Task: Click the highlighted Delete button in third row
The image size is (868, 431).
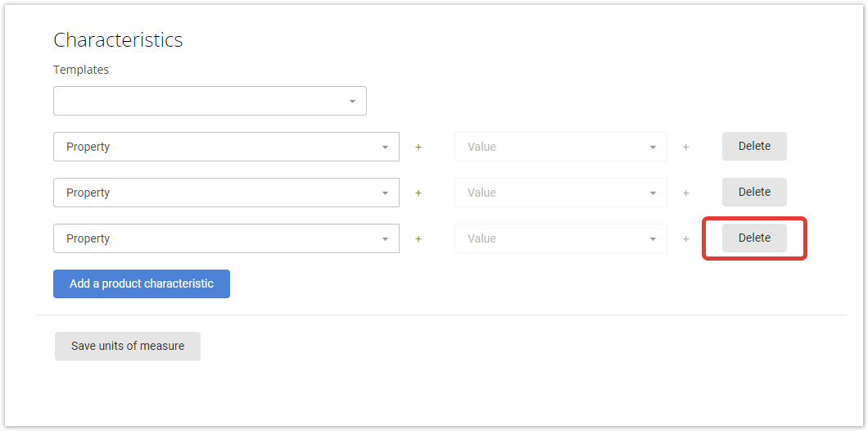Action: pos(754,238)
